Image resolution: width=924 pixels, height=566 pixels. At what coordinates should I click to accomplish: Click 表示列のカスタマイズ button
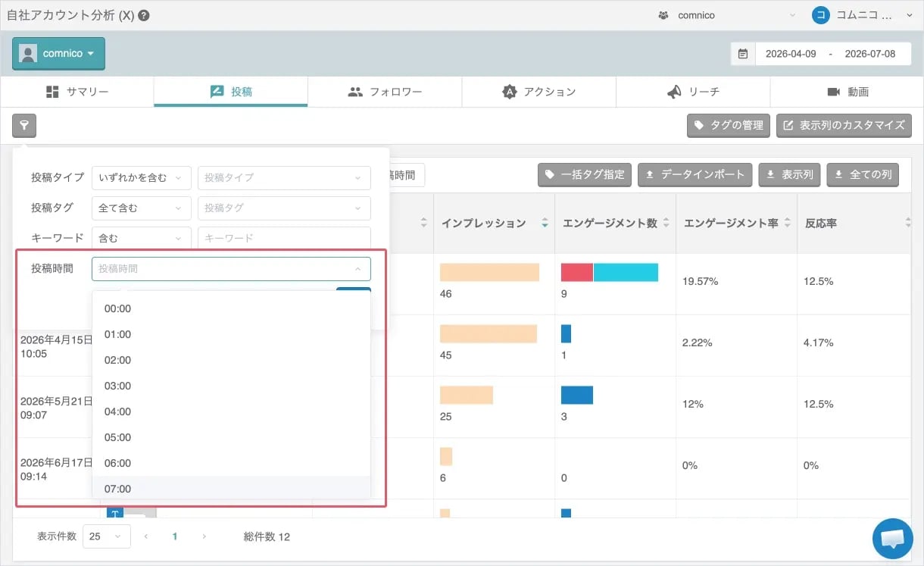click(844, 126)
